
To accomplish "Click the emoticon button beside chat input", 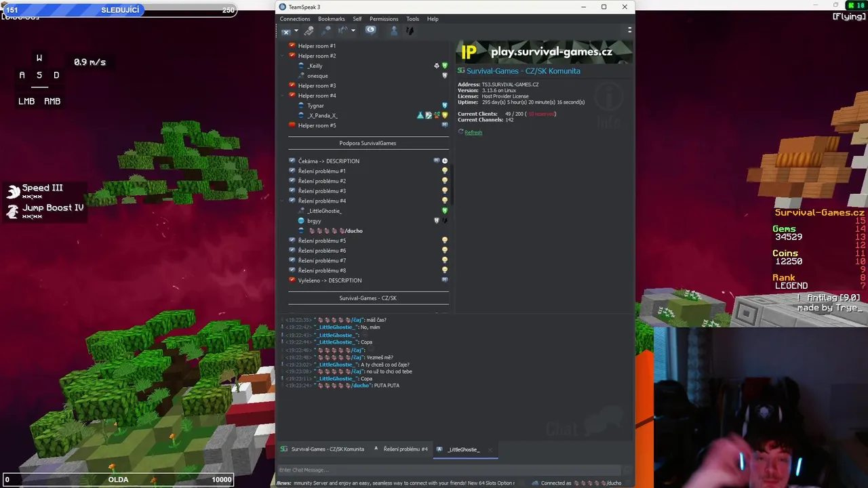I will click(627, 470).
